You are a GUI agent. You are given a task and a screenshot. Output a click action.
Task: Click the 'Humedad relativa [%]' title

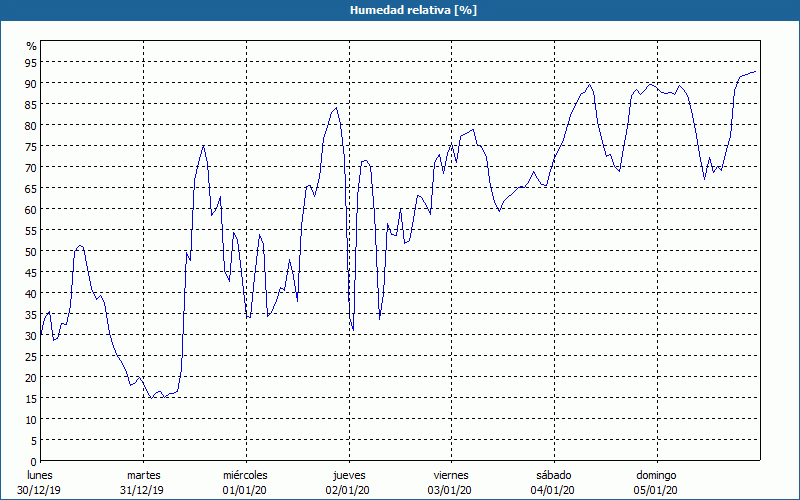pos(413,10)
